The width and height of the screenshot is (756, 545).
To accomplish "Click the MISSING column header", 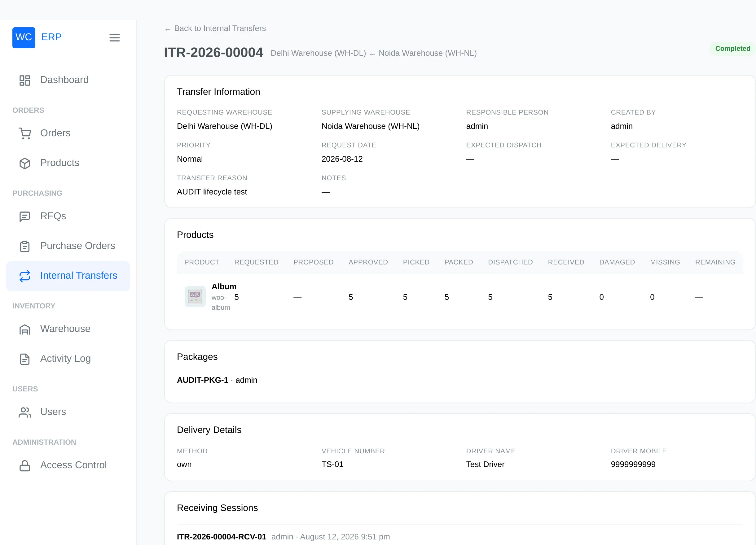I will pyautogui.click(x=665, y=262).
